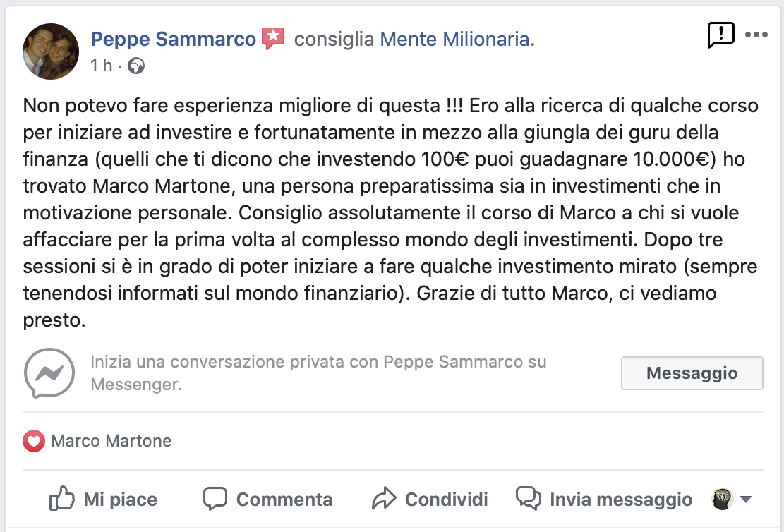This screenshot has height=532, width=784.
Task: Click the exclamation feedback bubble icon
Action: click(x=720, y=35)
